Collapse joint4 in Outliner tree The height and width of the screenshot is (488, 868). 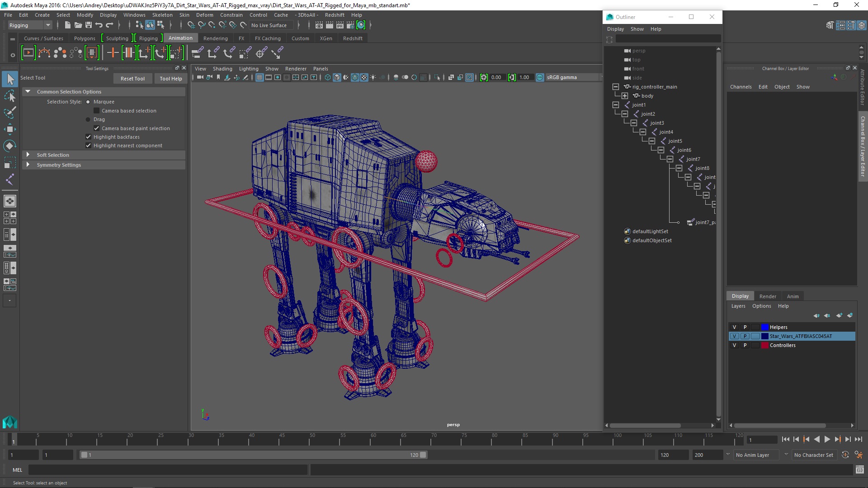642,132
